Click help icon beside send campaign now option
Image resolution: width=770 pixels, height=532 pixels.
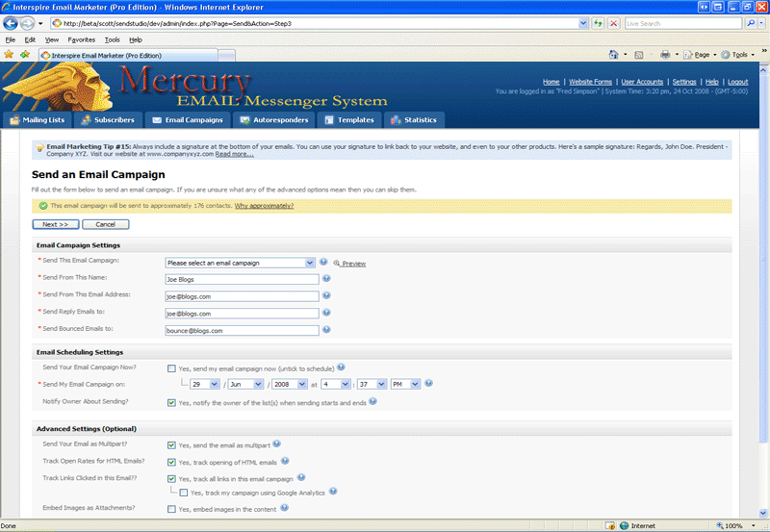pos(341,367)
